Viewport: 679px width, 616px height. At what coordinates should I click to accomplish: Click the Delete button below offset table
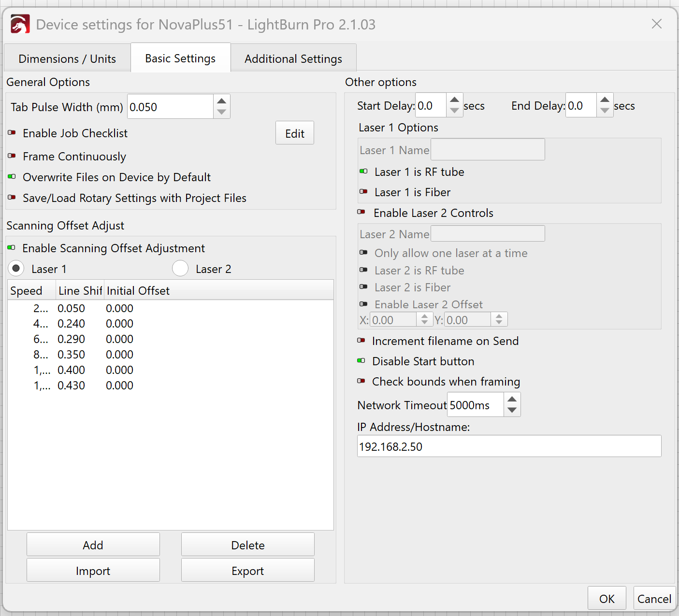[248, 544]
